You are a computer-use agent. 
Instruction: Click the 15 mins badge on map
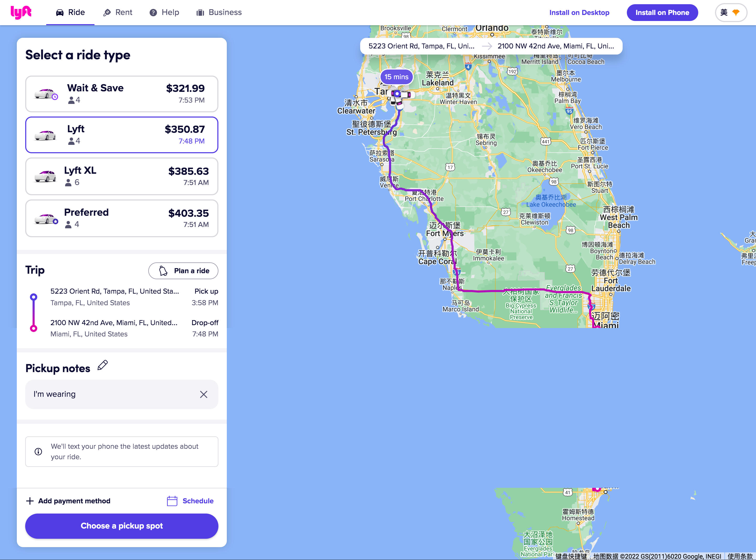click(396, 77)
